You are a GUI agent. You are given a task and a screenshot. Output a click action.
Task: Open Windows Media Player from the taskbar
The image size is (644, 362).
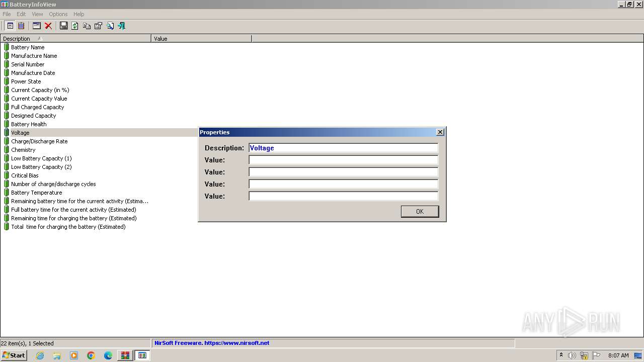(x=74, y=355)
